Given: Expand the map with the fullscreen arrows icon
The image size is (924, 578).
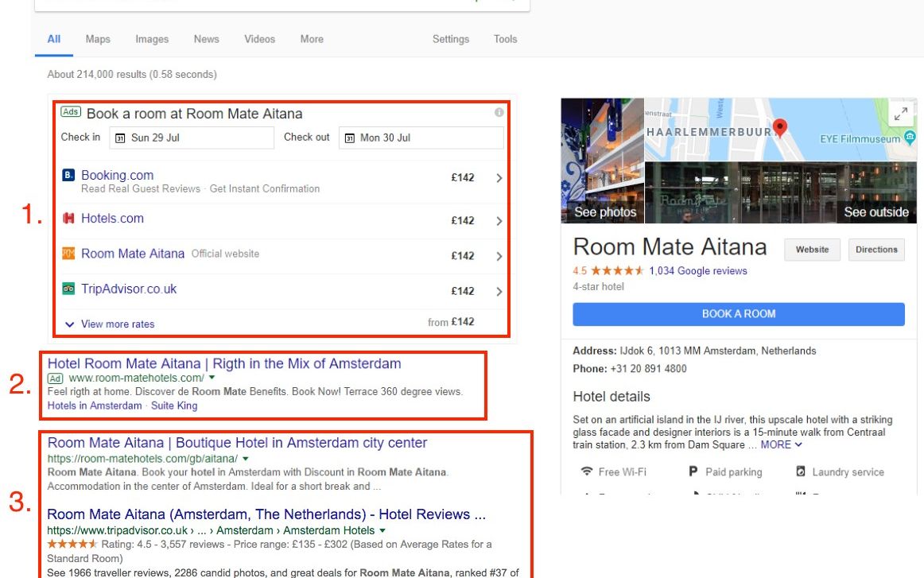Looking at the screenshot, I should click(x=900, y=114).
